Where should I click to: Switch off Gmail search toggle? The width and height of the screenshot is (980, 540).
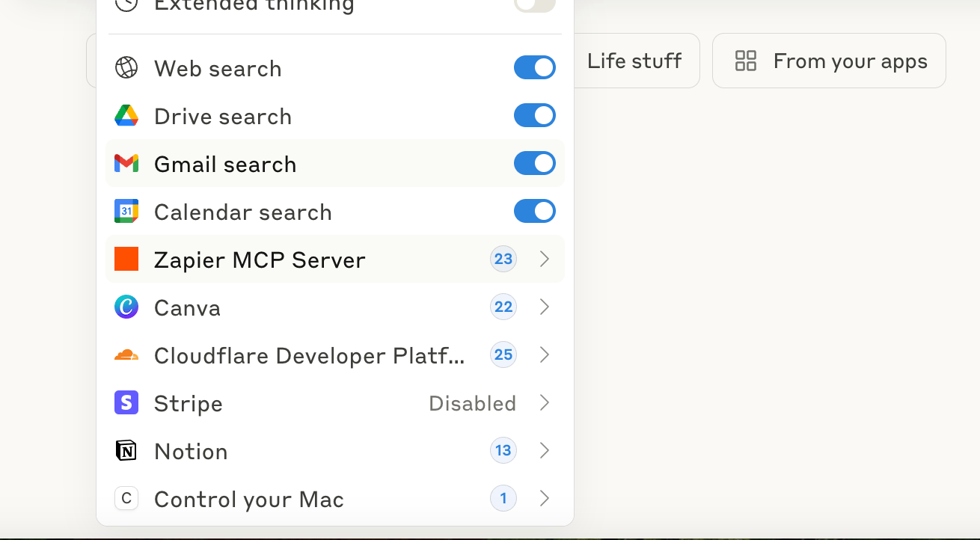pos(535,163)
